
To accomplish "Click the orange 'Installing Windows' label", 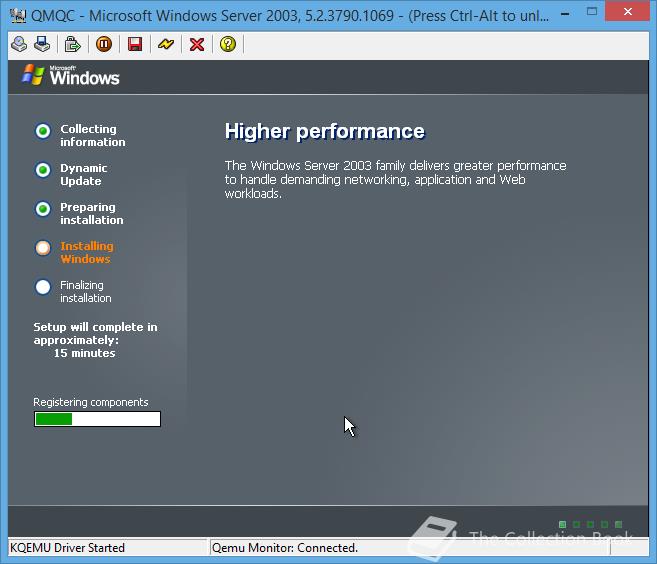I will (87, 252).
